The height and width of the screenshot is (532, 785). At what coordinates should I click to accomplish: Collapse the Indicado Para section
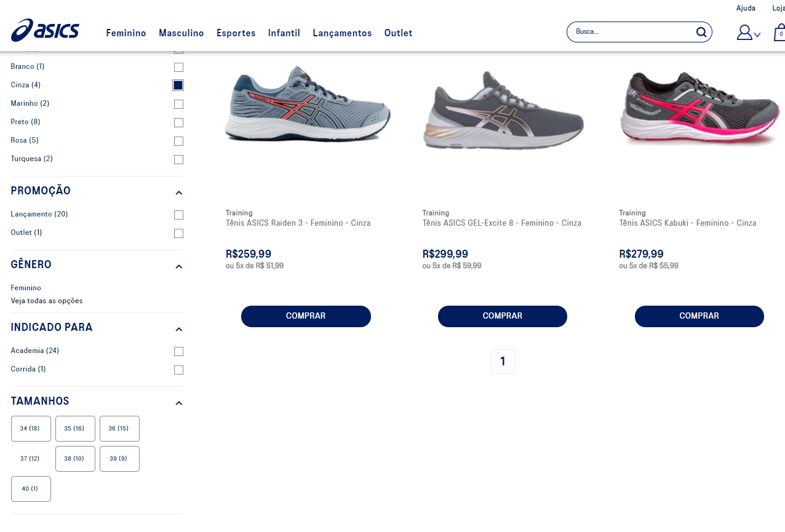pos(179,329)
